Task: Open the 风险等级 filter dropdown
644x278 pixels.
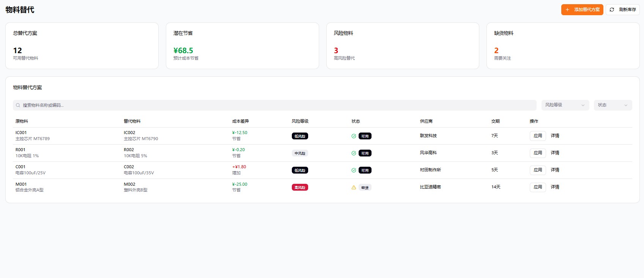Action: 565,105
